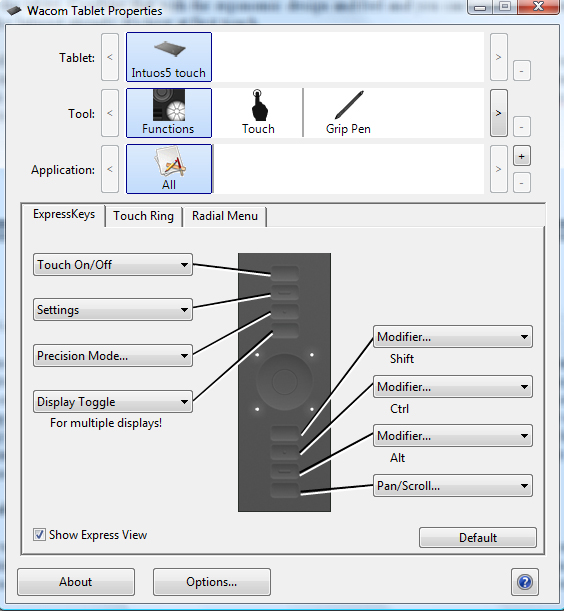Screen dimensions: 564x611
Task: Toggle Show Express View checkbox
Action: click(39, 535)
